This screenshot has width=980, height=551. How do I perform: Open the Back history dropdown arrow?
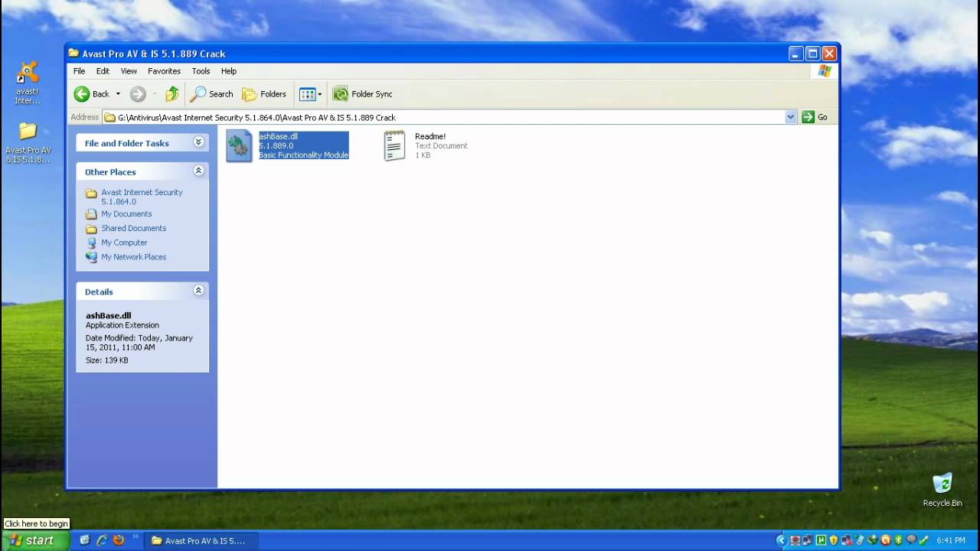click(x=118, y=94)
